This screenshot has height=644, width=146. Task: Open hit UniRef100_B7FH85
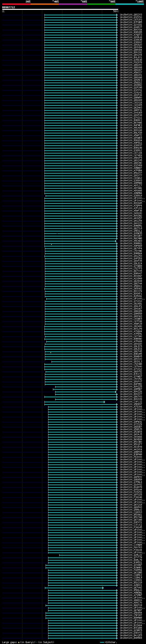131,22
